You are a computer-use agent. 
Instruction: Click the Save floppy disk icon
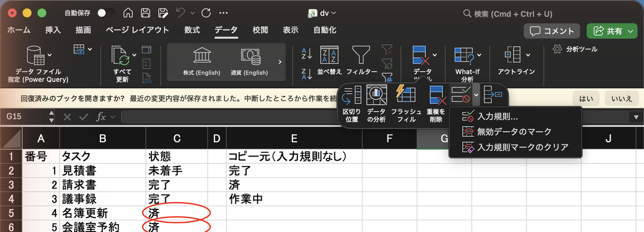point(145,13)
